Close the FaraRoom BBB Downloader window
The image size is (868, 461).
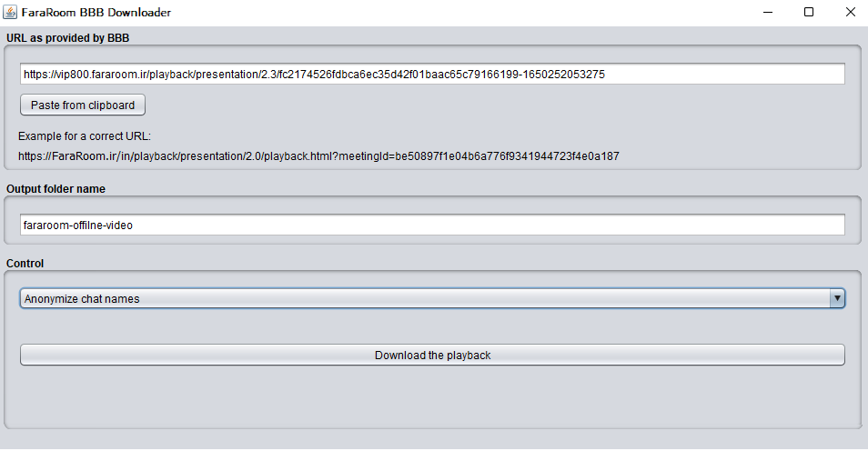[x=850, y=13]
